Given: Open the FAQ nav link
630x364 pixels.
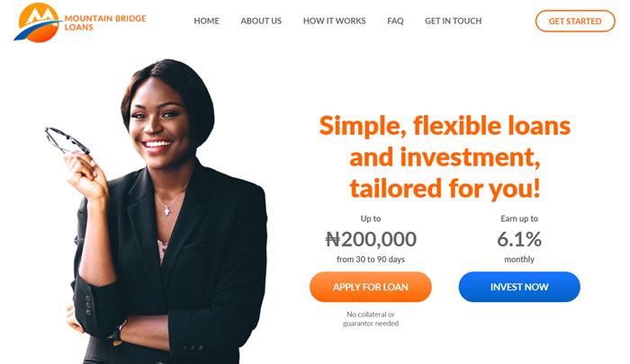Looking at the screenshot, I should click(x=395, y=21).
